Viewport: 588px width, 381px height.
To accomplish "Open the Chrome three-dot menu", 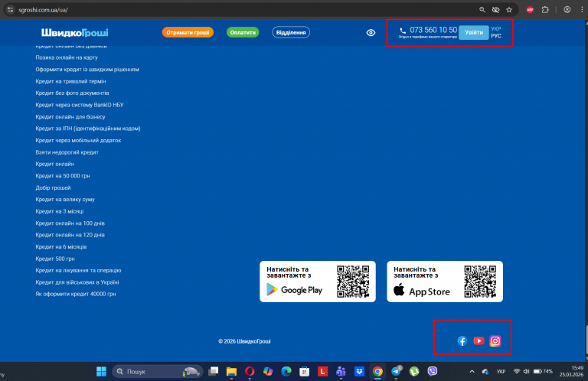I will point(582,10).
